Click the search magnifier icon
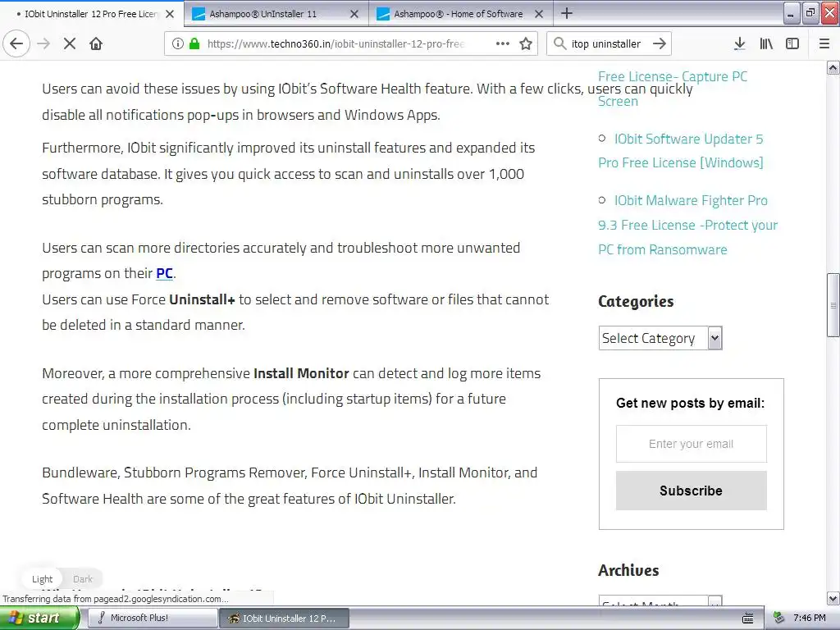This screenshot has height=630, width=840. pos(559,43)
